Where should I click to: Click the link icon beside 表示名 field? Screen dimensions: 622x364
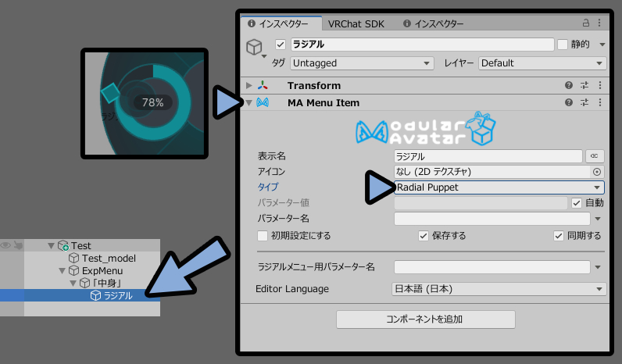[x=594, y=155]
